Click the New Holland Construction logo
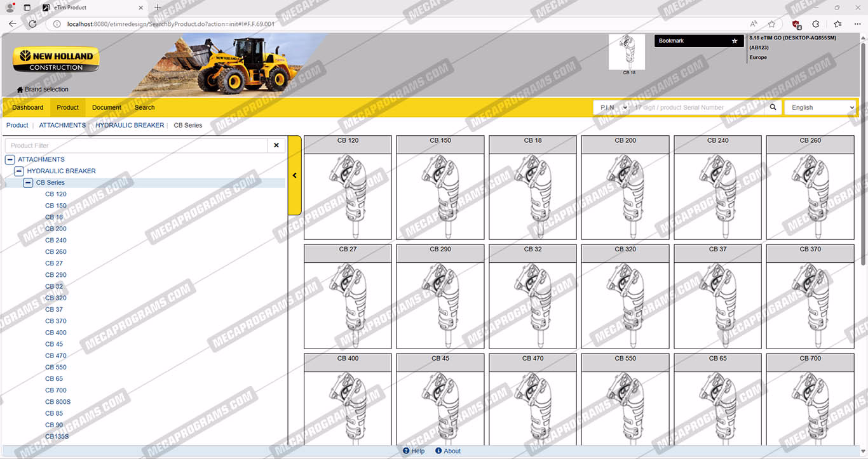 56,60
